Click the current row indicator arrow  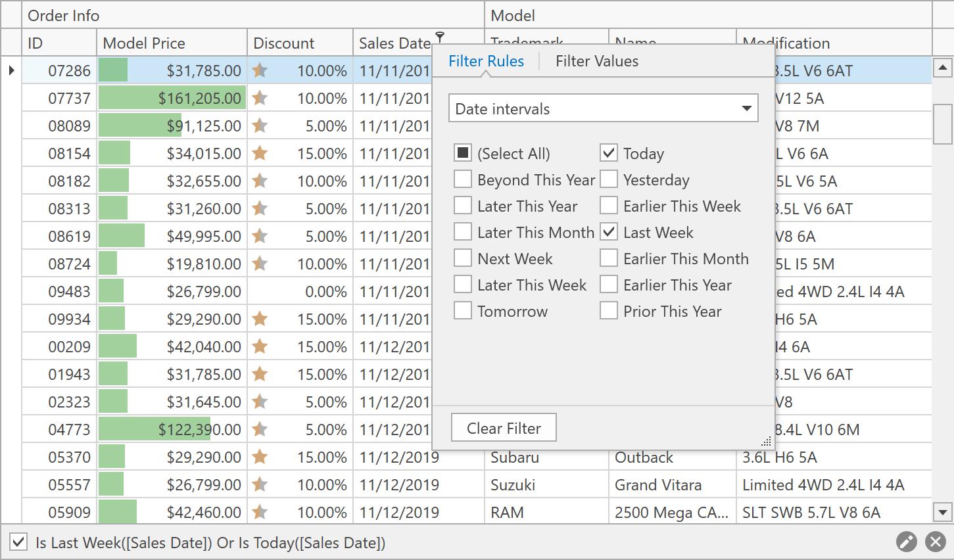(11, 70)
